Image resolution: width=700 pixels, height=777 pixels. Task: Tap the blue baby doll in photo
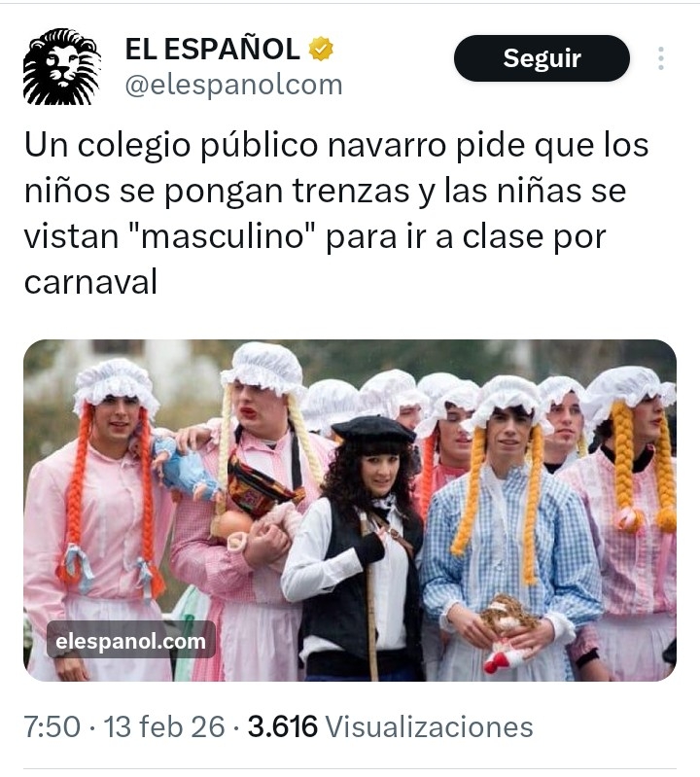[x=184, y=469]
